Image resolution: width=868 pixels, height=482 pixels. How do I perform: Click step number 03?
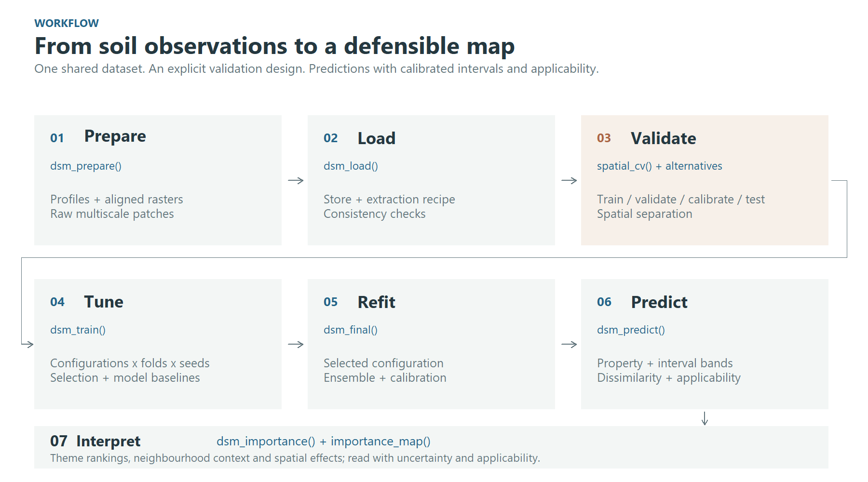604,138
